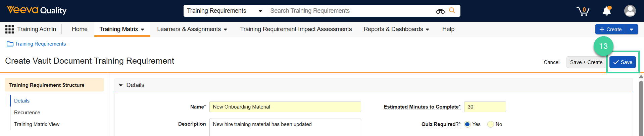Screen dimensions: 644x136
Task: Click the Veeva Quality logo
Action: [x=37, y=10]
